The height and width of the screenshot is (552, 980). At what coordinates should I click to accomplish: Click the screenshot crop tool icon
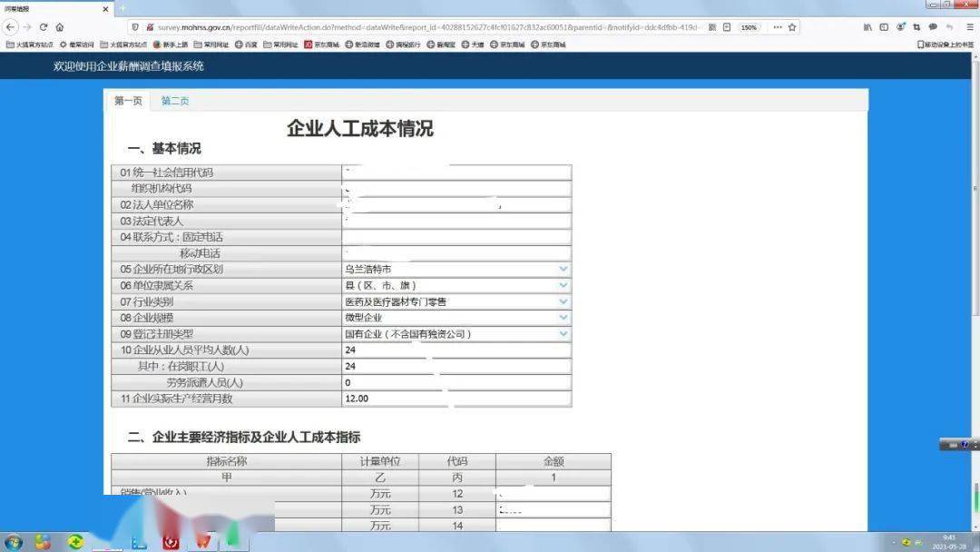pyautogui.click(x=916, y=27)
